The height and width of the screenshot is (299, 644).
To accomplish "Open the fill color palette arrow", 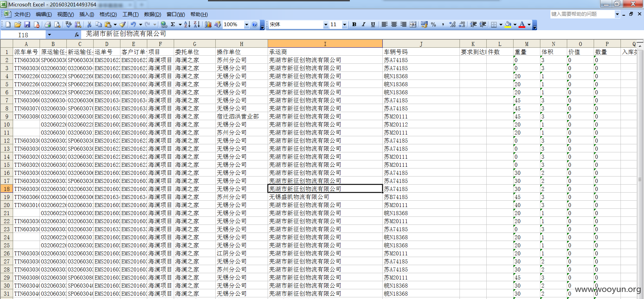I will point(515,24).
